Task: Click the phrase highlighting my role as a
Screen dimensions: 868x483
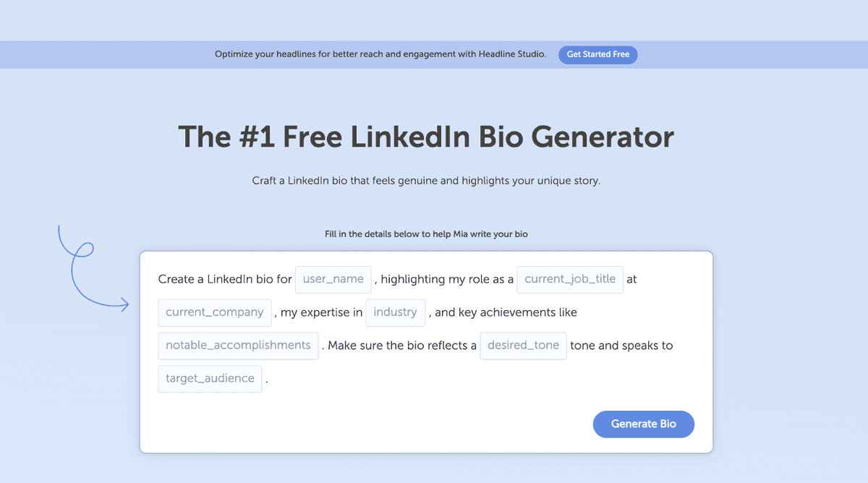Action: [x=446, y=279]
